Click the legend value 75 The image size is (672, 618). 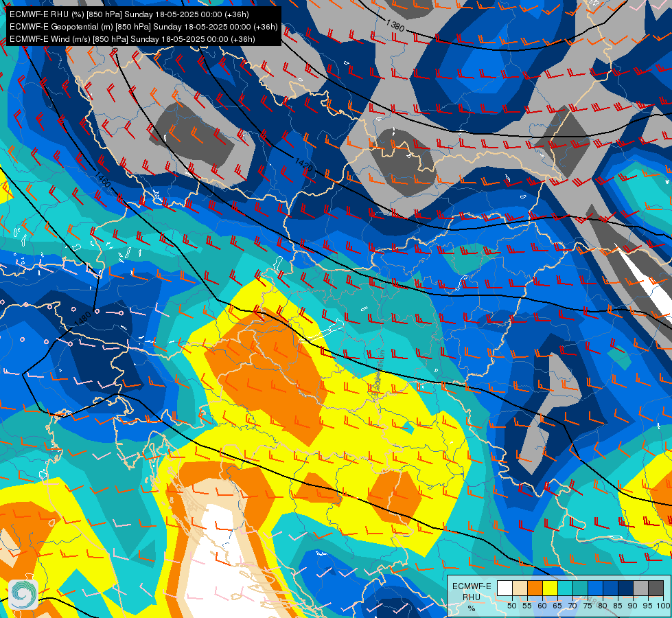coord(587,606)
